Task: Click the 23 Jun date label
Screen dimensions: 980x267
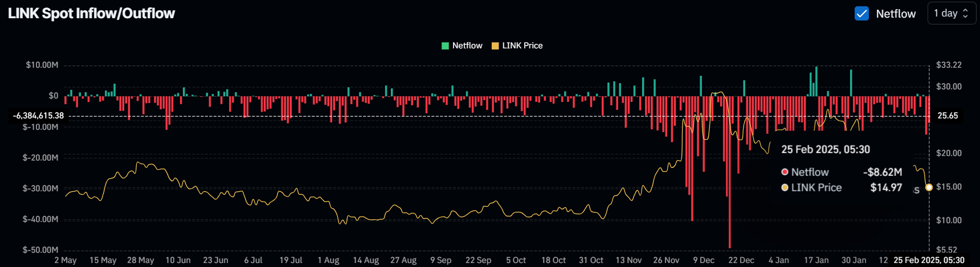Action: (x=216, y=260)
